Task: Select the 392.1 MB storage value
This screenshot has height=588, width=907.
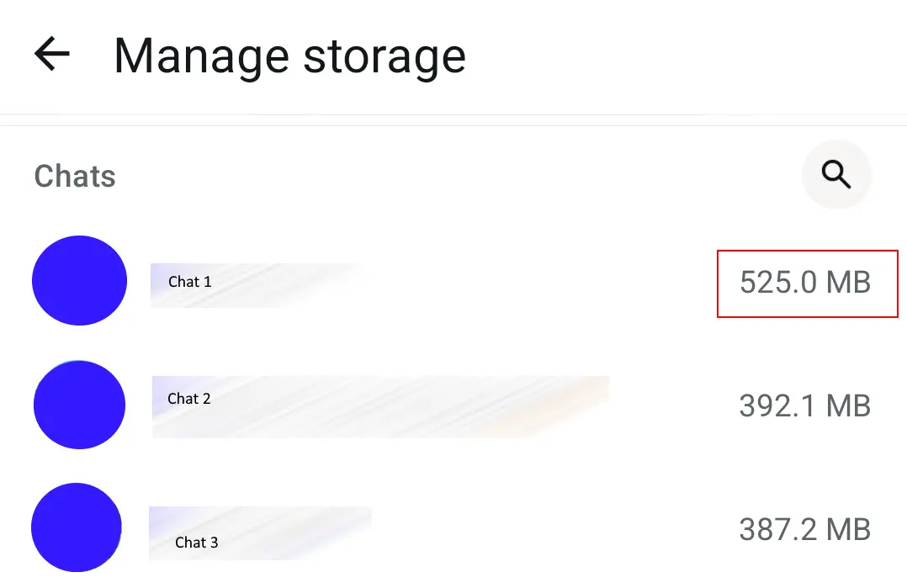Action: [804, 405]
